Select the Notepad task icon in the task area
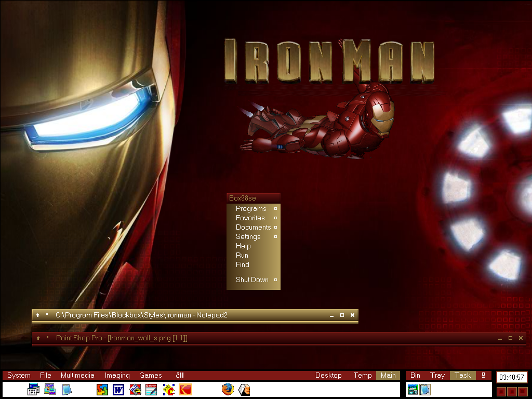This screenshot has height=399, width=532. click(x=425, y=389)
